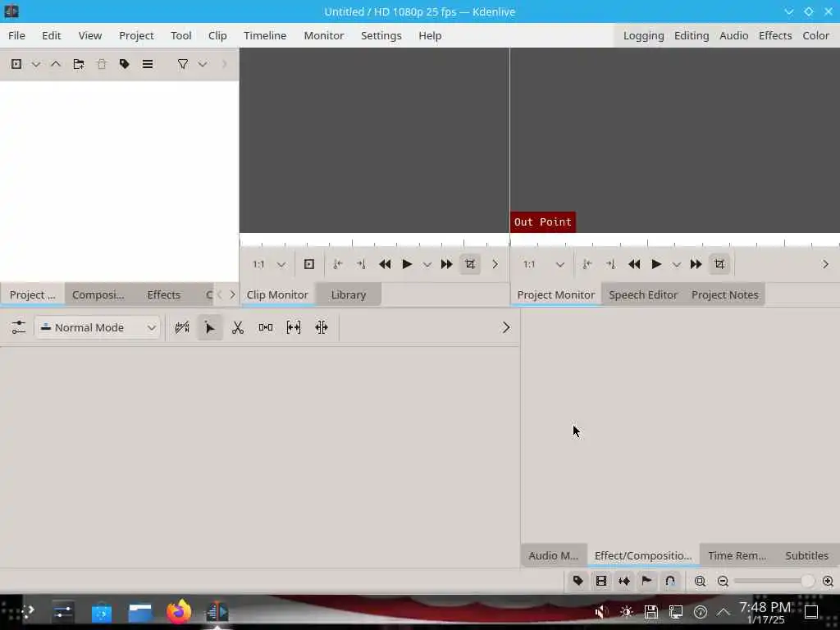This screenshot has height=630, width=840.
Task: Toggle the crop/edit mode icon in Clip Monitor
Action: (x=470, y=264)
